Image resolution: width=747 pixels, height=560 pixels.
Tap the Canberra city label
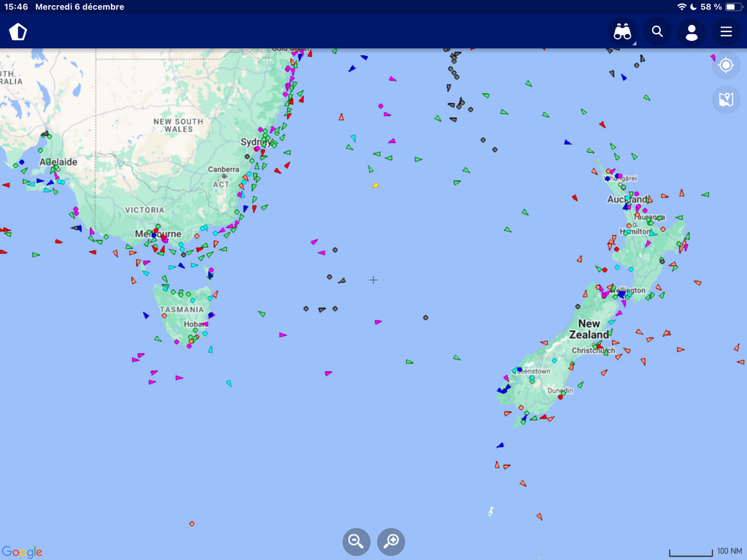point(223,169)
